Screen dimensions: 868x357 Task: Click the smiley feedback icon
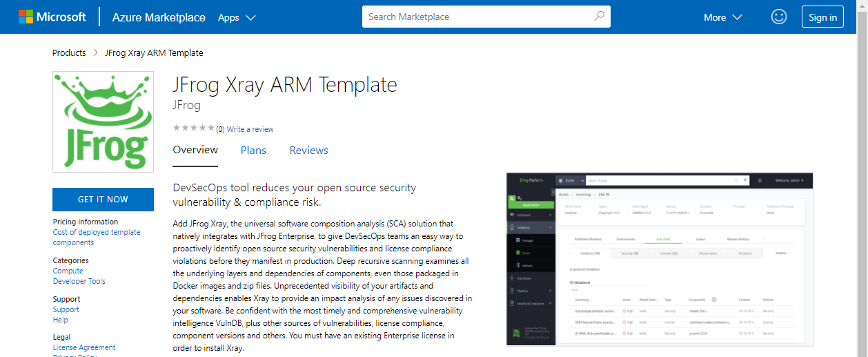(x=779, y=17)
